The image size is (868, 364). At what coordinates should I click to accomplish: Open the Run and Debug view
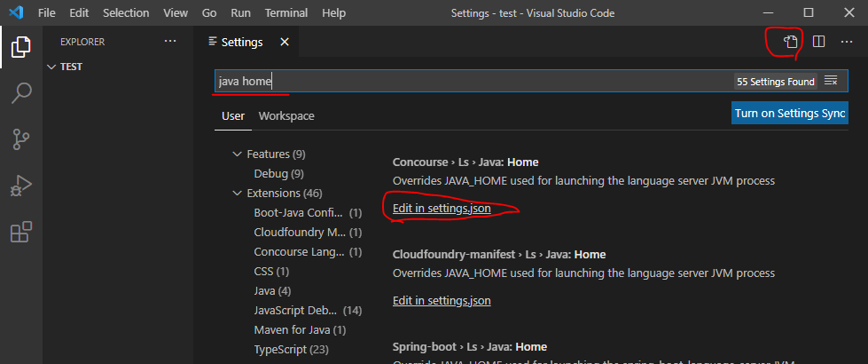[21, 186]
